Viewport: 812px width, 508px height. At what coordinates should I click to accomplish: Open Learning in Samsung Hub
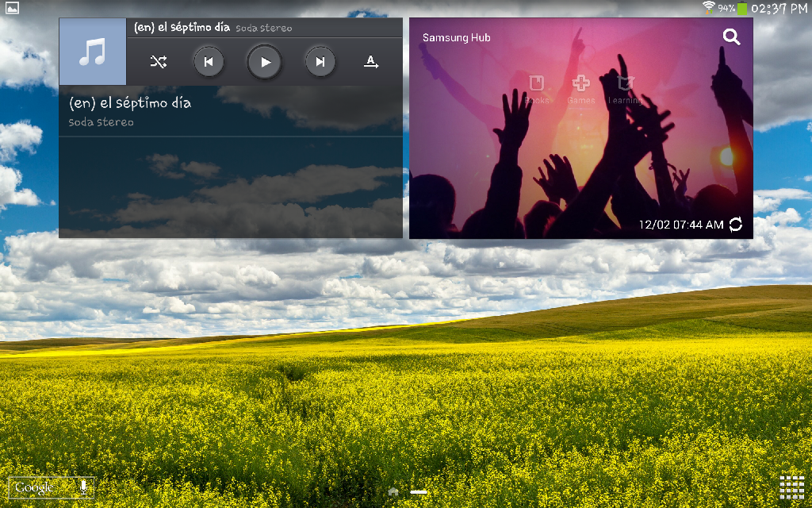626,89
